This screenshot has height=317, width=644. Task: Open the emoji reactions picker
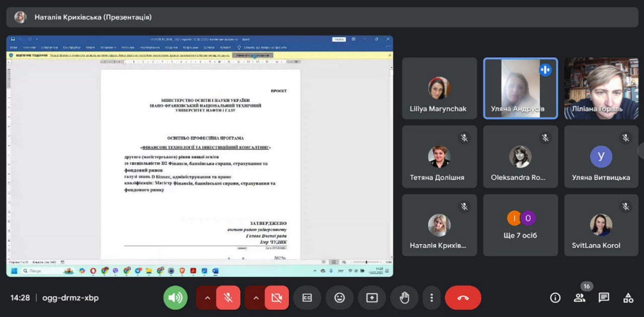[340, 298]
